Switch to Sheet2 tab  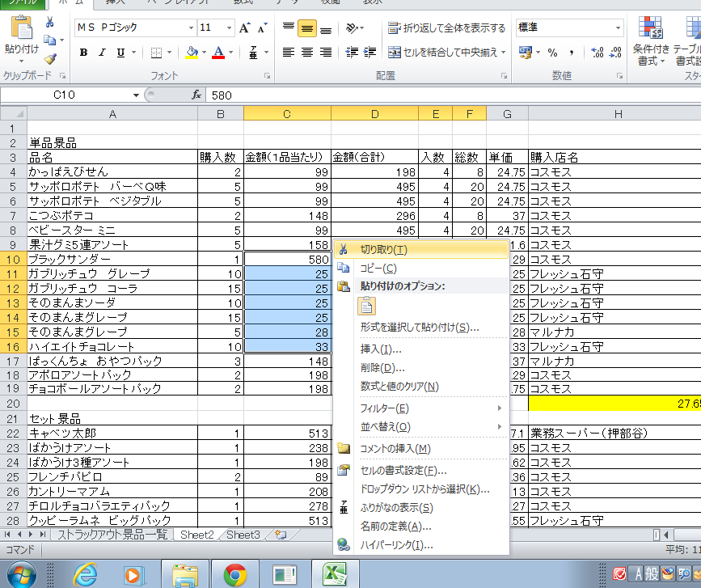(x=196, y=535)
